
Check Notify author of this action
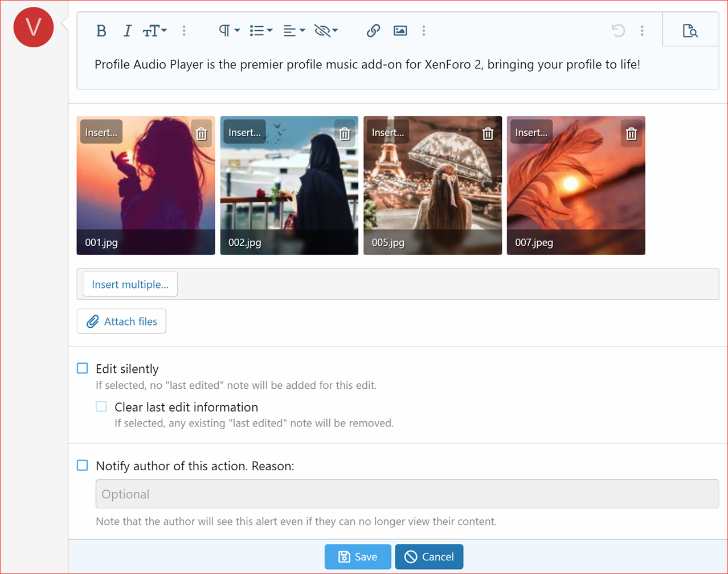coord(83,465)
